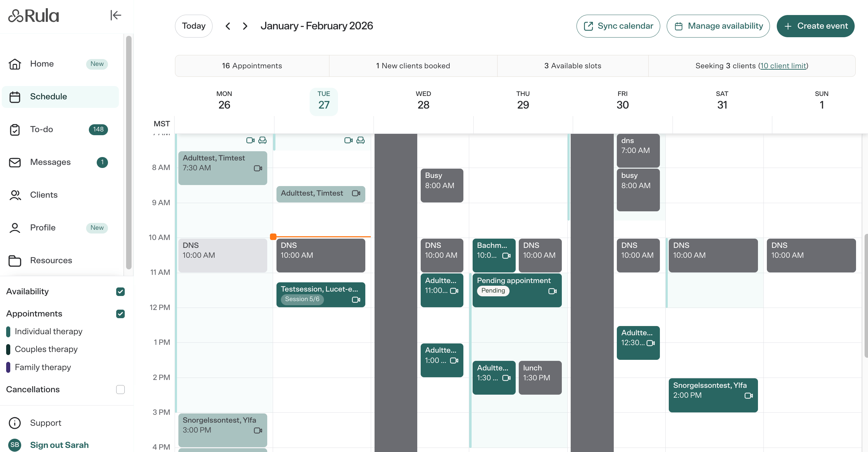This screenshot has width=868, height=452.
Task: Open the 10 client limit link
Action: point(783,66)
